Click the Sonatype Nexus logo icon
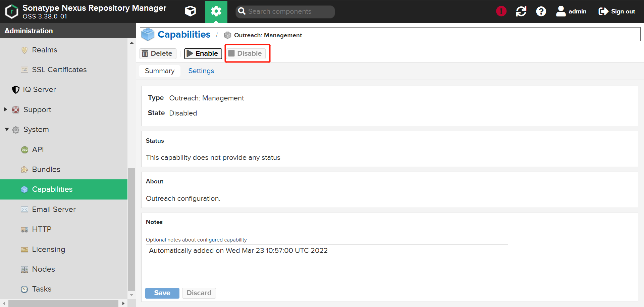Image resolution: width=644 pixels, height=307 pixels. tap(12, 11)
